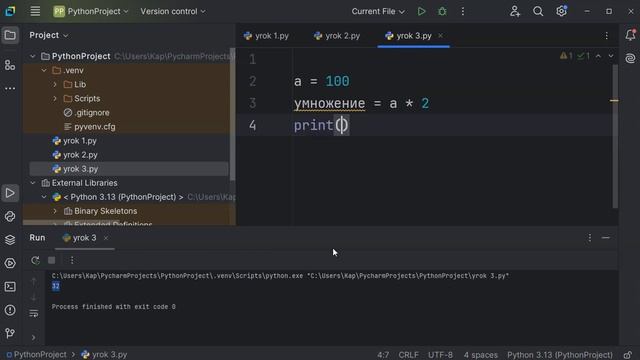Open Project view selector dropdown
The width and height of the screenshot is (640, 360).
(x=49, y=35)
